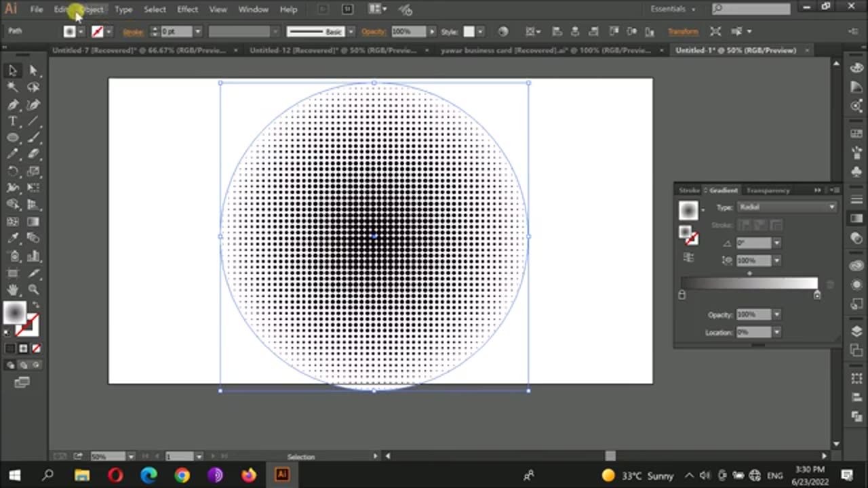This screenshot has width=868, height=488.
Task: Click Reverse Gradient button in Gradient panel
Action: coord(689,258)
